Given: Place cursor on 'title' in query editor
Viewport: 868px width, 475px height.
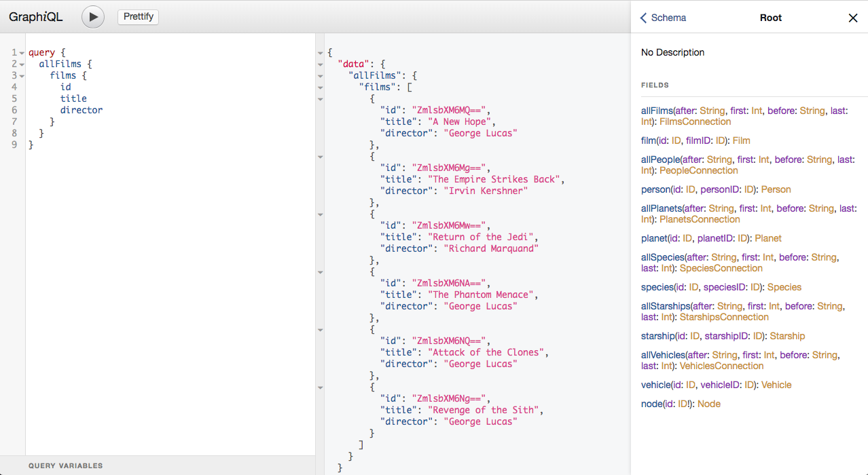Looking at the screenshot, I should click(73, 98).
